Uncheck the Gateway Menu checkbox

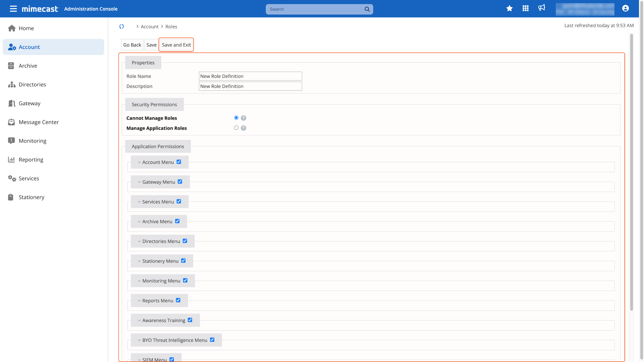point(180,182)
